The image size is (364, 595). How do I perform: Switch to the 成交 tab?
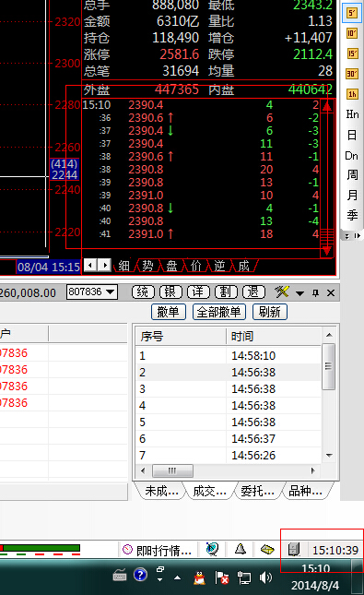point(209,491)
